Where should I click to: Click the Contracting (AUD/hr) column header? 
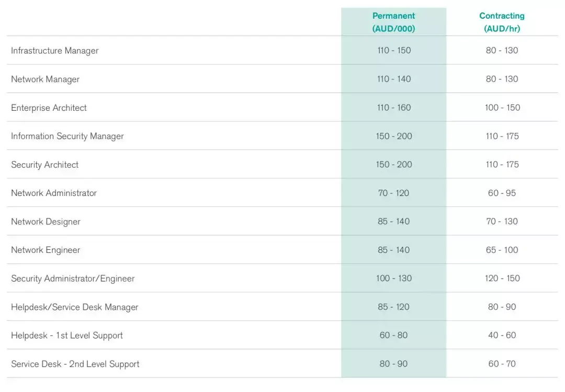click(502, 22)
